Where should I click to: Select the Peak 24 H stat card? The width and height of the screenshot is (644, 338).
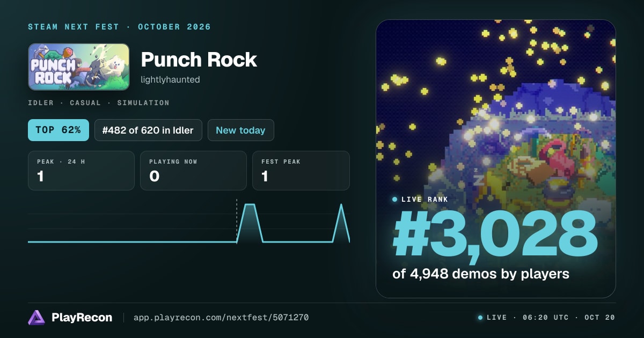click(81, 171)
